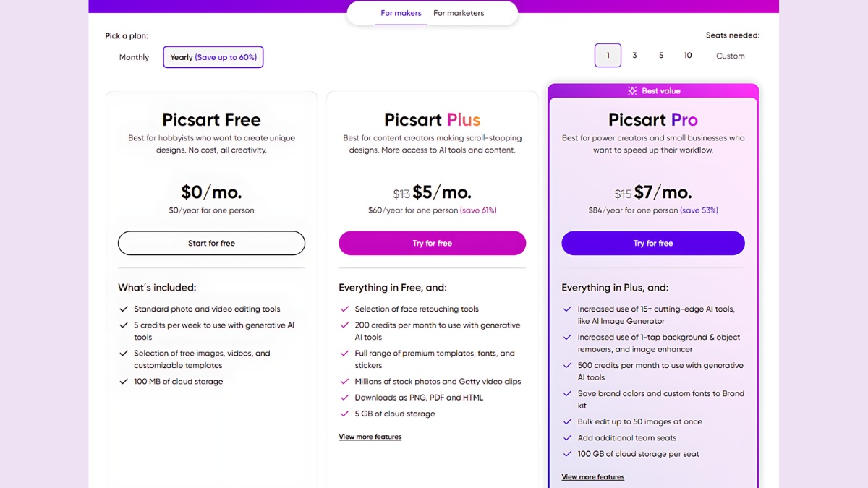Click the Best value sparkle icon

click(x=632, y=91)
